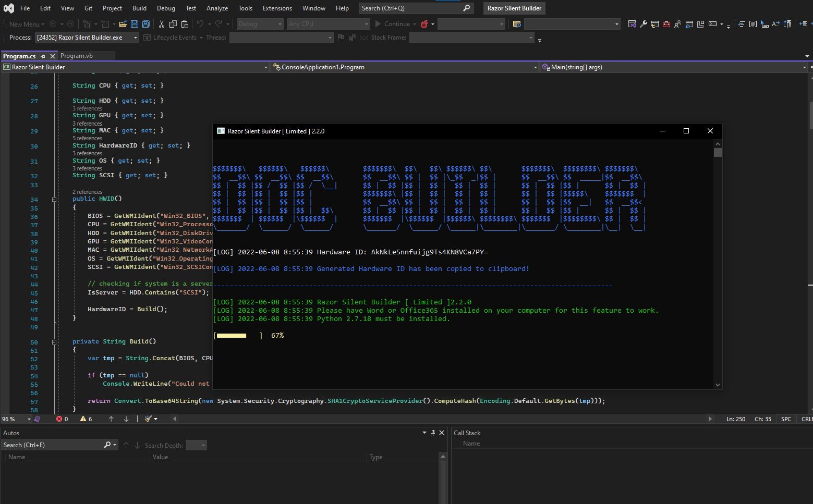Click the Call Stack panel title
The height and width of the screenshot is (504, 813).
(x=467, y=433)
